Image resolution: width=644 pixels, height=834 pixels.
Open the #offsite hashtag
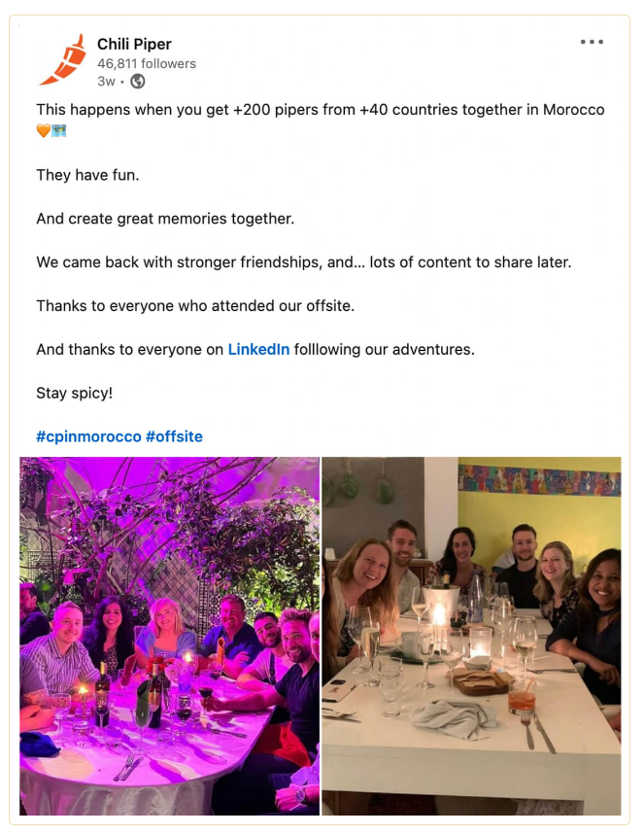(x=174, y=436)
